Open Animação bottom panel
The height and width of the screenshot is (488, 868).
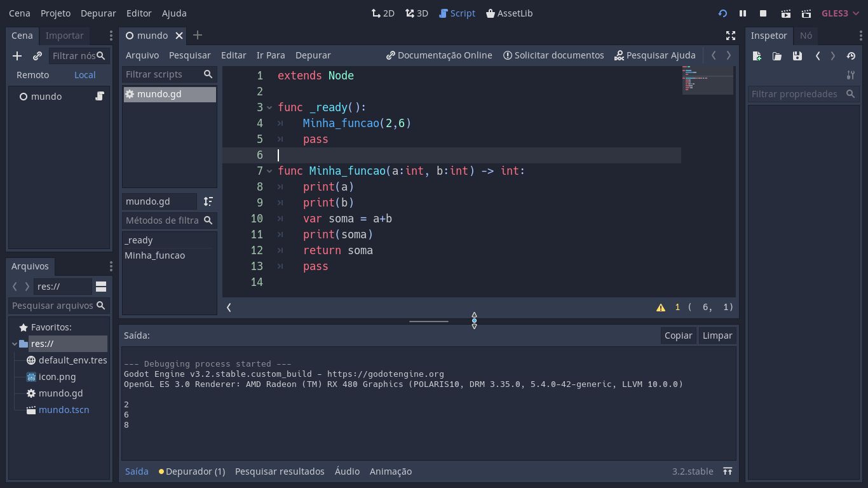391,471
